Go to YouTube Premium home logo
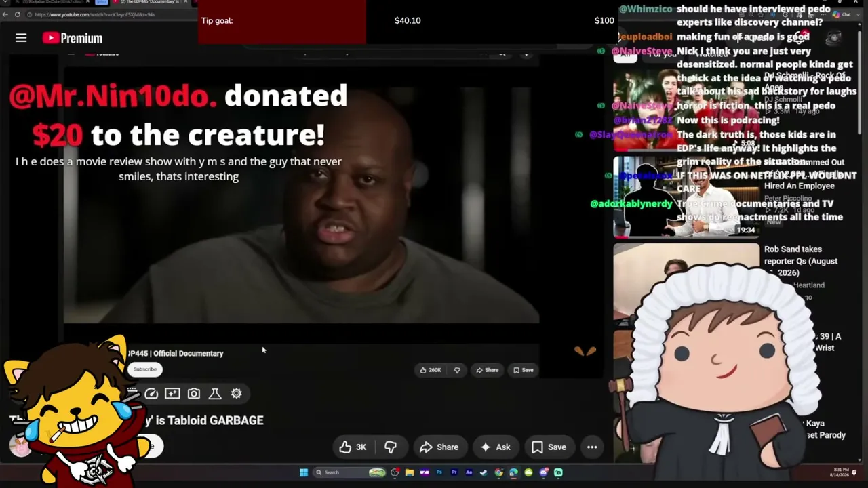Screen dimensions: 868x488 point(73,38)
